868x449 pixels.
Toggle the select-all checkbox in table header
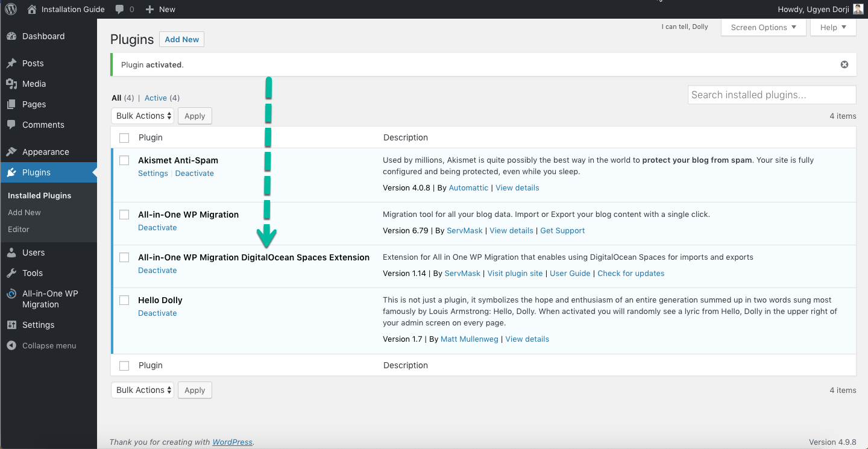[x=124, y=138]
